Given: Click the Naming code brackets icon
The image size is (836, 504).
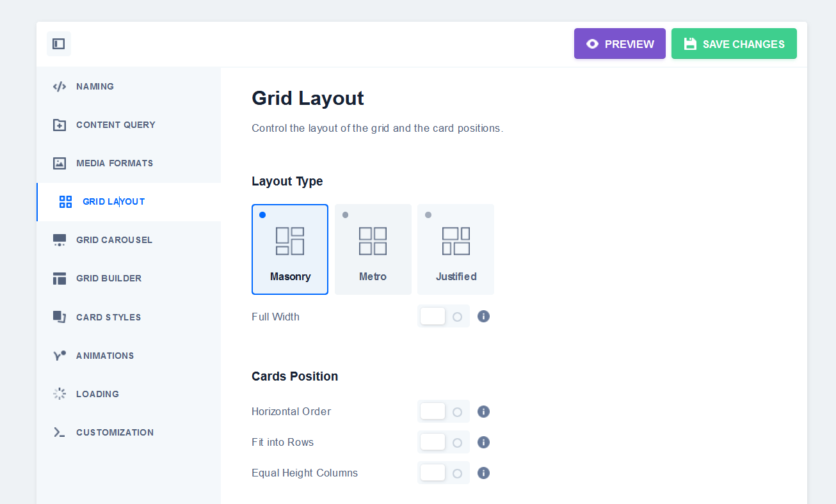Looking at the screenshot, I should (60, 86).
